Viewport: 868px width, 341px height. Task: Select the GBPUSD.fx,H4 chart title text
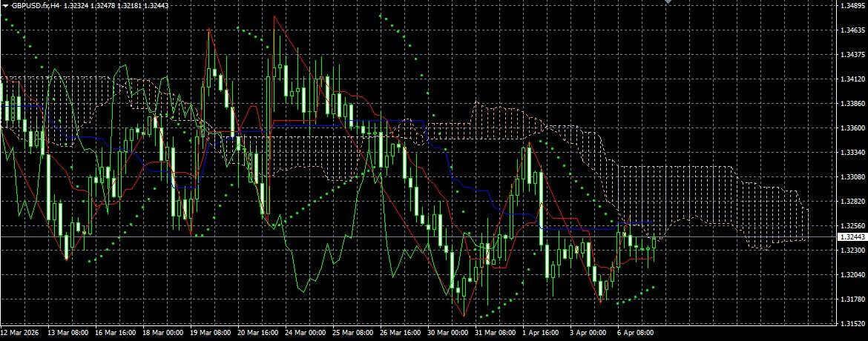(34, 5)
